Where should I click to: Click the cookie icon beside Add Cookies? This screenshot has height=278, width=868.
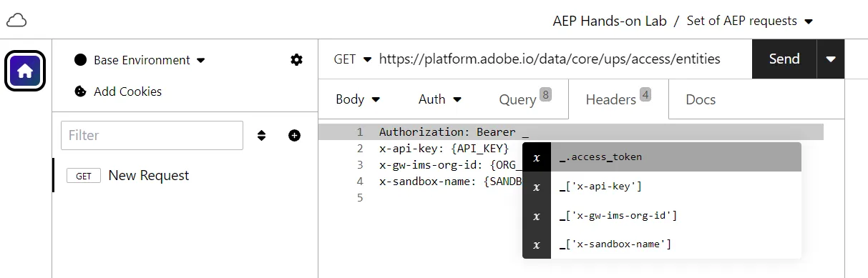pos(81,91)
